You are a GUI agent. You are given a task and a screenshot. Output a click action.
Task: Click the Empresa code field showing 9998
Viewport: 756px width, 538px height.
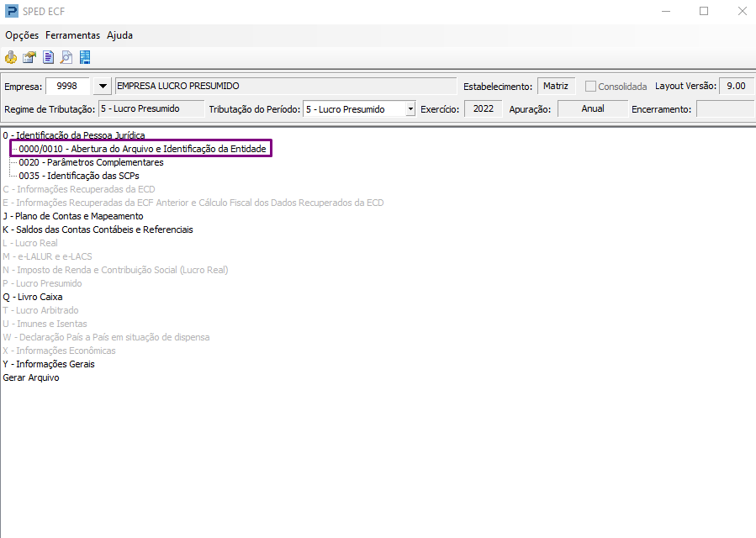pyautogui.click(x=67, y=87)
